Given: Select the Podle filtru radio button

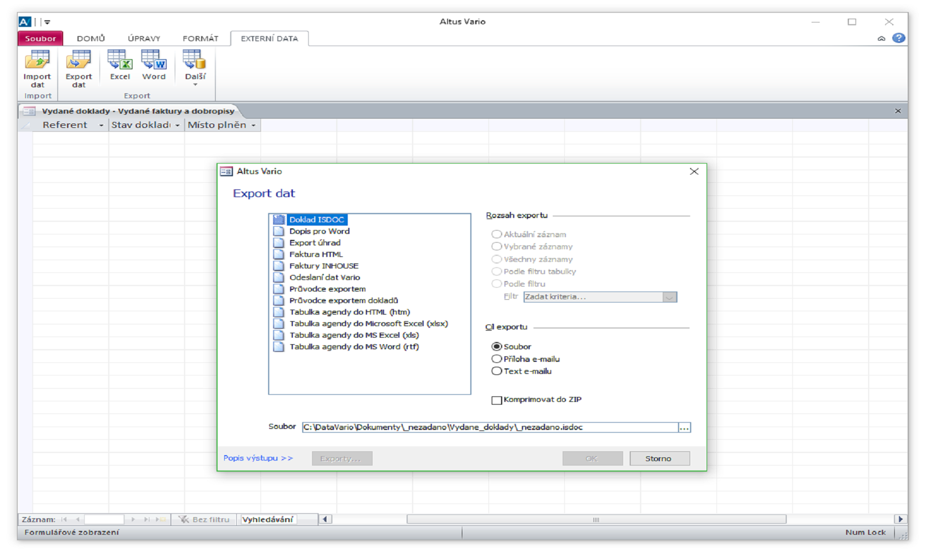Looking at the screenshot, I should coord(497,284).
